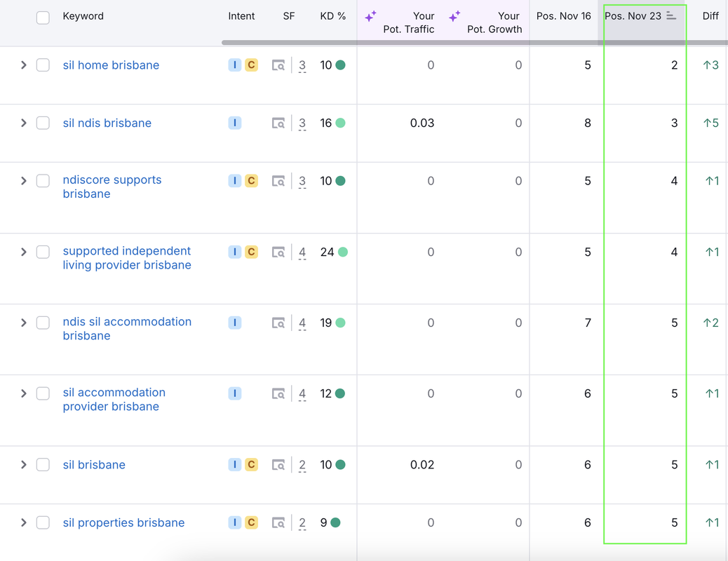Screen dimensions: 728x561
Task: Check the box for sil home brisbane
Action: 43,65
